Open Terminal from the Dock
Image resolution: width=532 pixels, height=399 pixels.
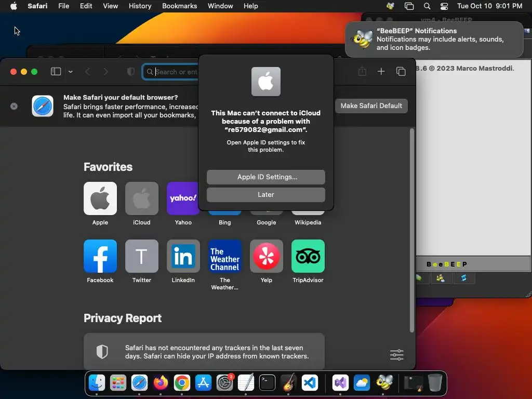[x=268, y=383]
